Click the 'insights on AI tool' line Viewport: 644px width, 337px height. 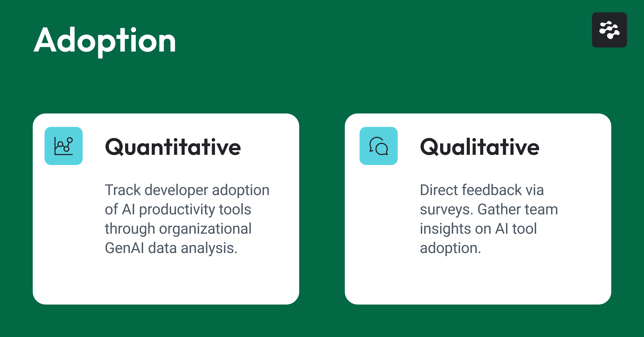(x=478, y=229)
